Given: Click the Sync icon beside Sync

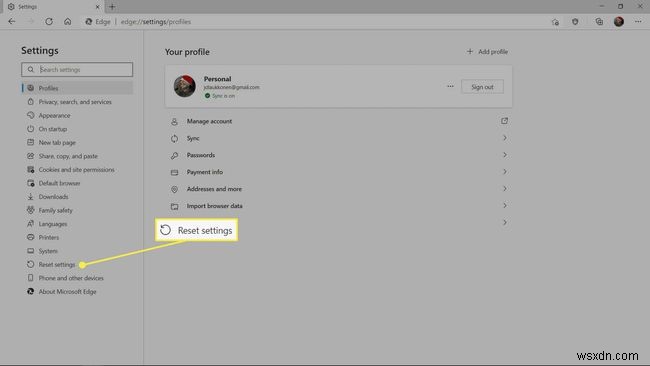Looking at the screenshot, I should (175, 139).
